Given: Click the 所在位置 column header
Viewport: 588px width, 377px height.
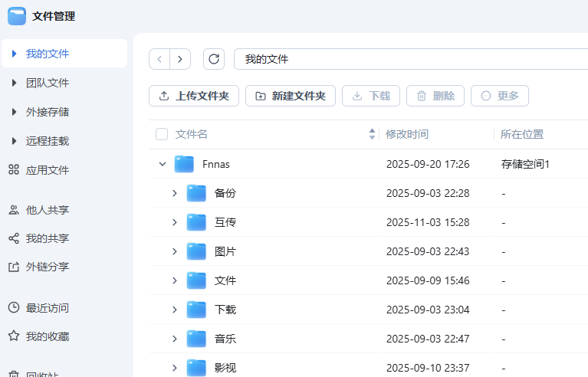Looking at the screenshot, I should click(x=522, y=134).
